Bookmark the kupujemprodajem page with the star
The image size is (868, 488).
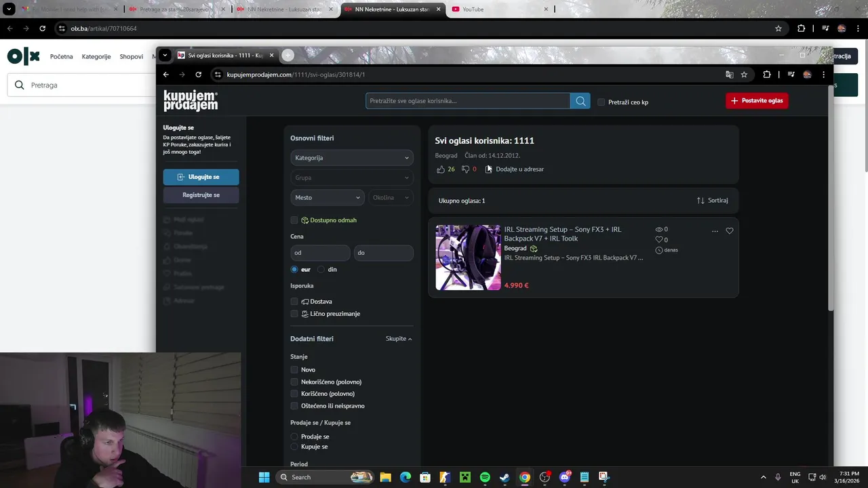744,75
